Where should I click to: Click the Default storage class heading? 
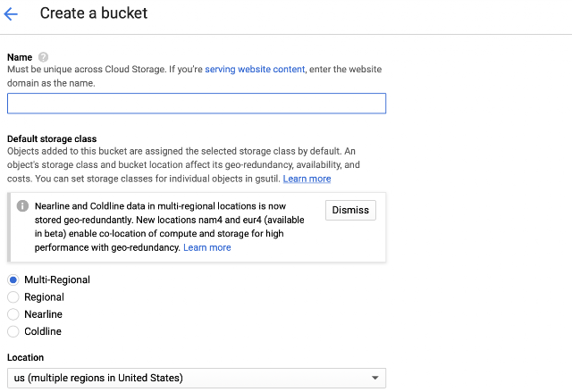click(x=52, y=138)
